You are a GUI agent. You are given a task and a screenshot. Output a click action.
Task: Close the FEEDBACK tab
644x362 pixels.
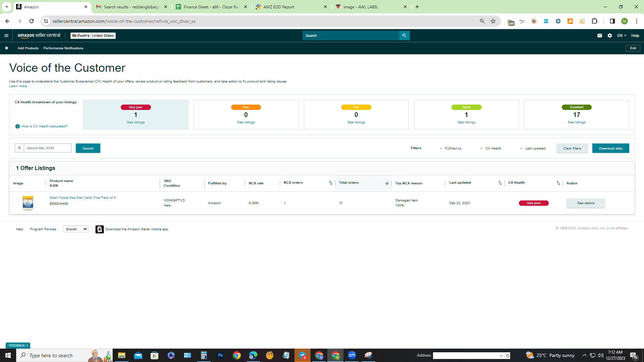[27, 346]
